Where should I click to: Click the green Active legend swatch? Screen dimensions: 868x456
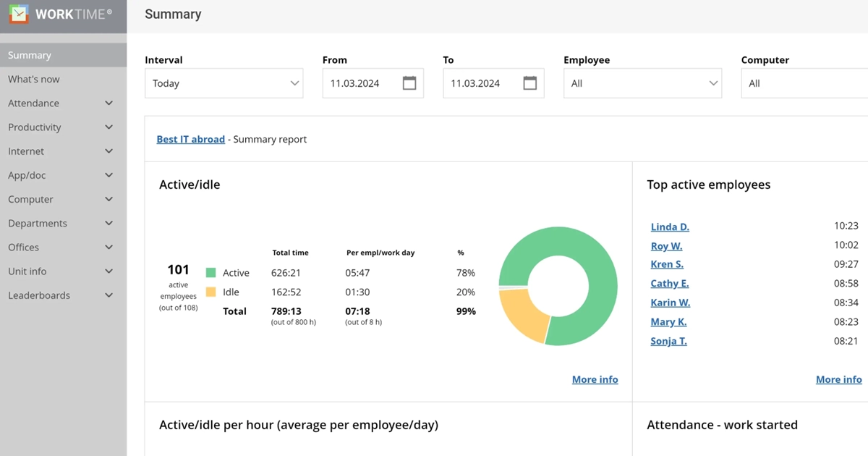tap(211, 273)
